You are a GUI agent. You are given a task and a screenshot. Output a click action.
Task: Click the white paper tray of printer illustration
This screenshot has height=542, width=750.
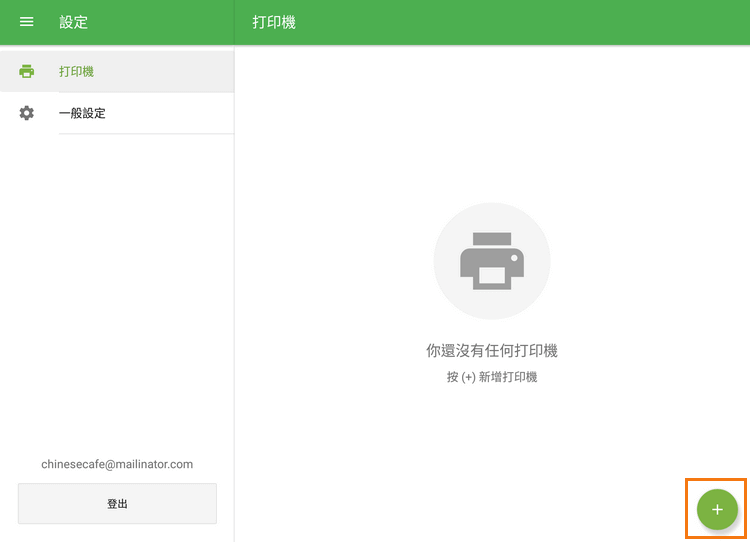(491, 276)
